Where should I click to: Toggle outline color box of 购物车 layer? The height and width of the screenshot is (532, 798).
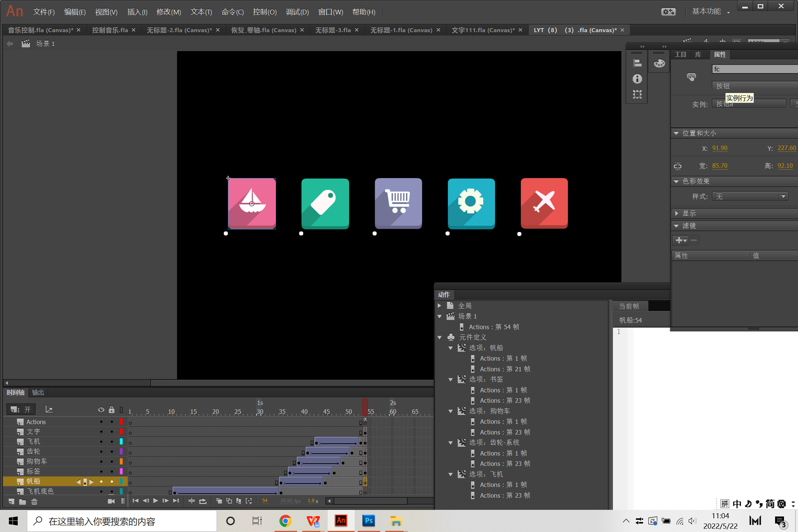pos(121,461)
